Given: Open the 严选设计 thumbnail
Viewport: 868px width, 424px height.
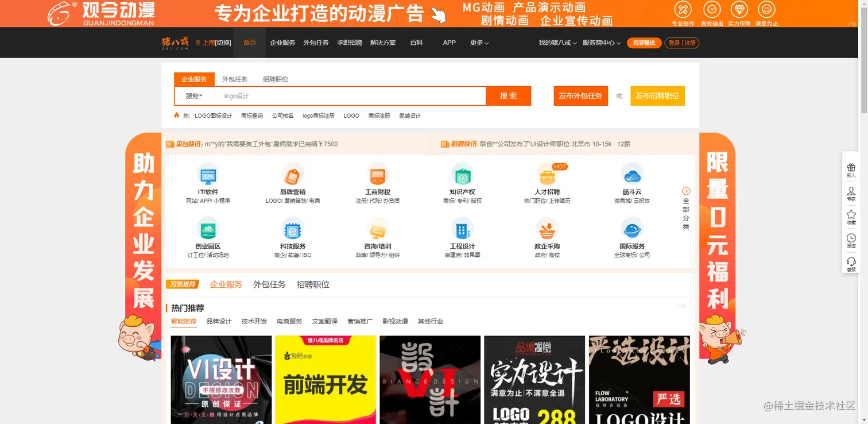Looking at the screenshot, I should 639,380.
